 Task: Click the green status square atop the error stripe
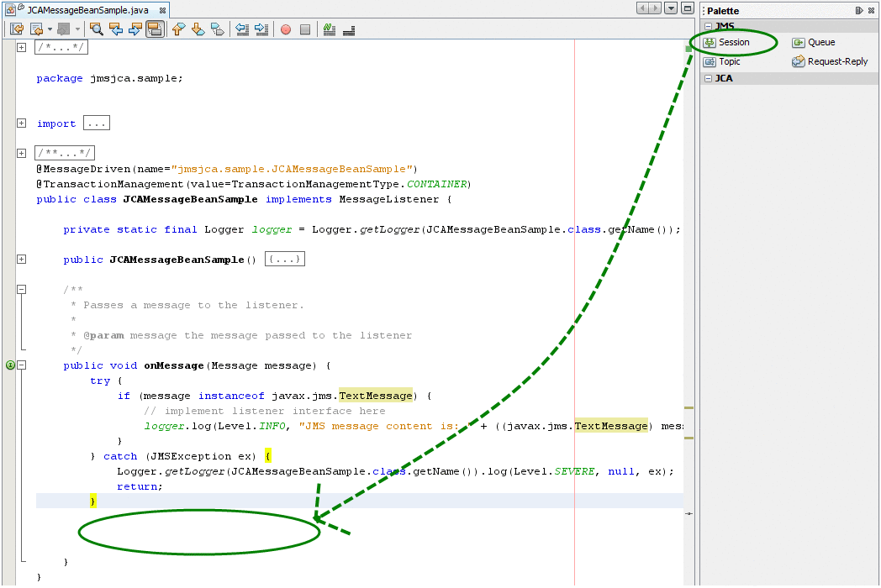click(x=688, y=49)
